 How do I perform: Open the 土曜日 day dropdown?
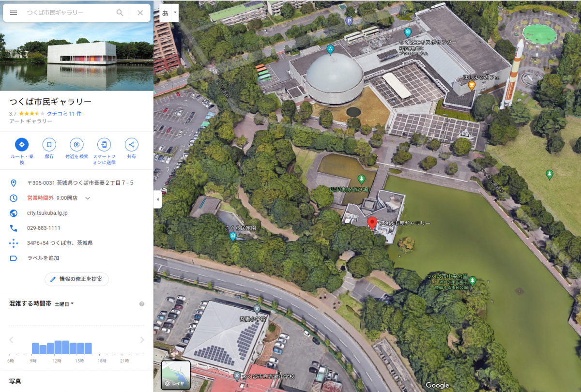coord(64,304)
